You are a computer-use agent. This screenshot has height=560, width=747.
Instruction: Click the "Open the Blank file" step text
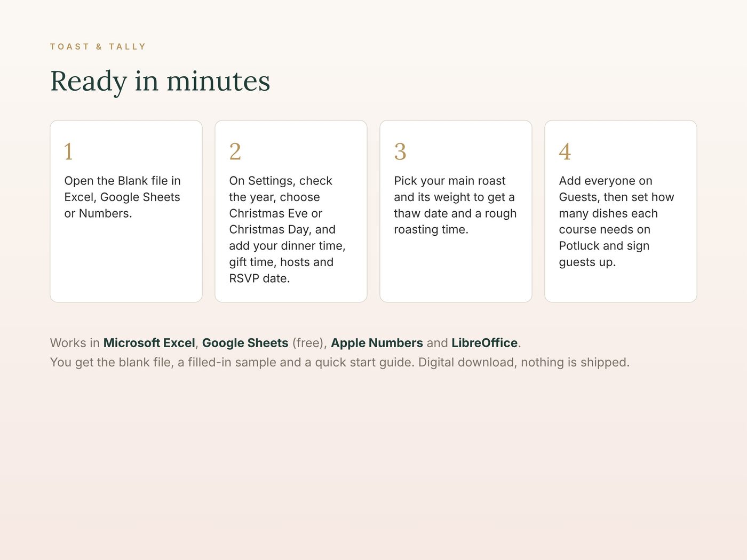tap(122, 197)
